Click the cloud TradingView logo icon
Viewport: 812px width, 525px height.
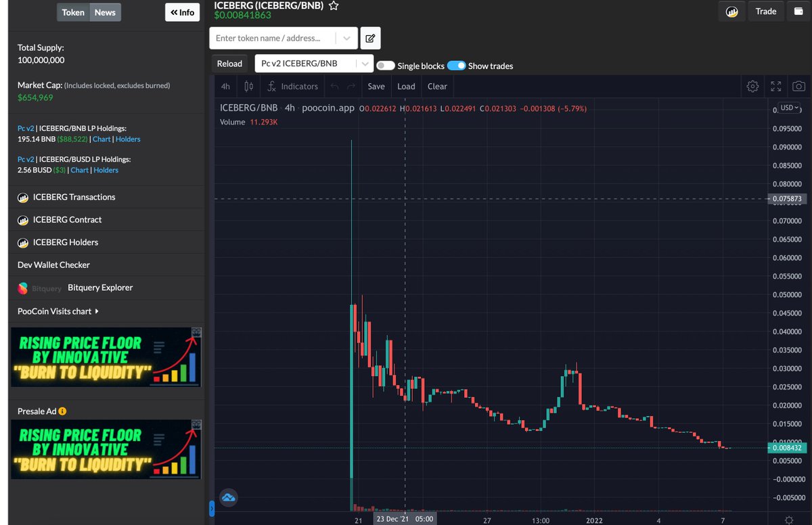pos(228,497)
